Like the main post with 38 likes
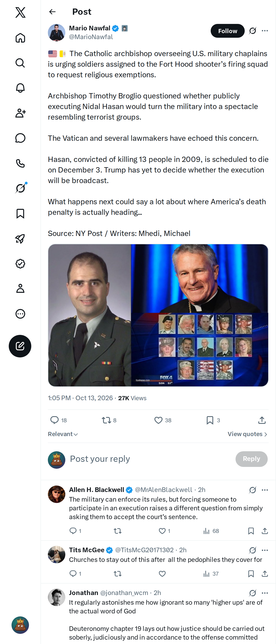The image size is (276, 644). click(x=163, y=420)
